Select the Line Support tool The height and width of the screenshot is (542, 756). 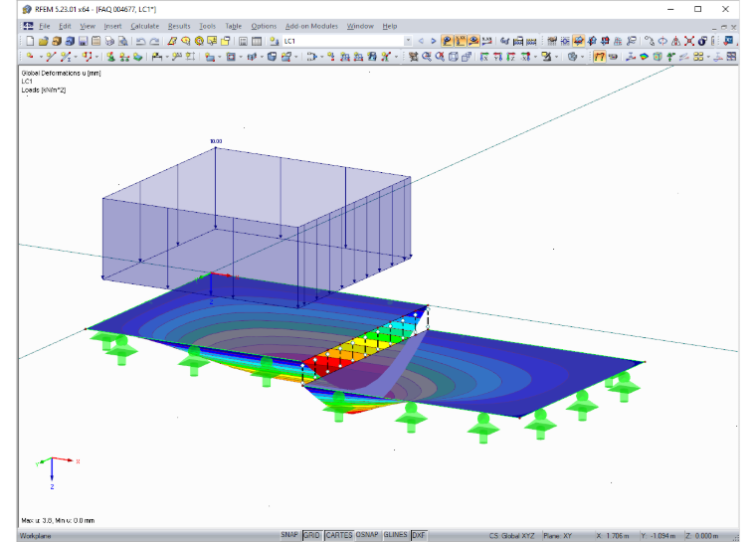[x=124, y=57]
